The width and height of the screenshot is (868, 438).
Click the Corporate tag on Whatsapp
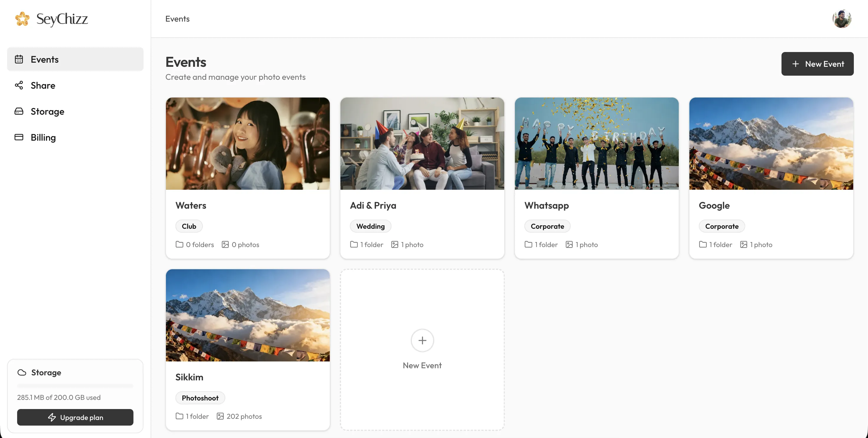coord(547,226)
